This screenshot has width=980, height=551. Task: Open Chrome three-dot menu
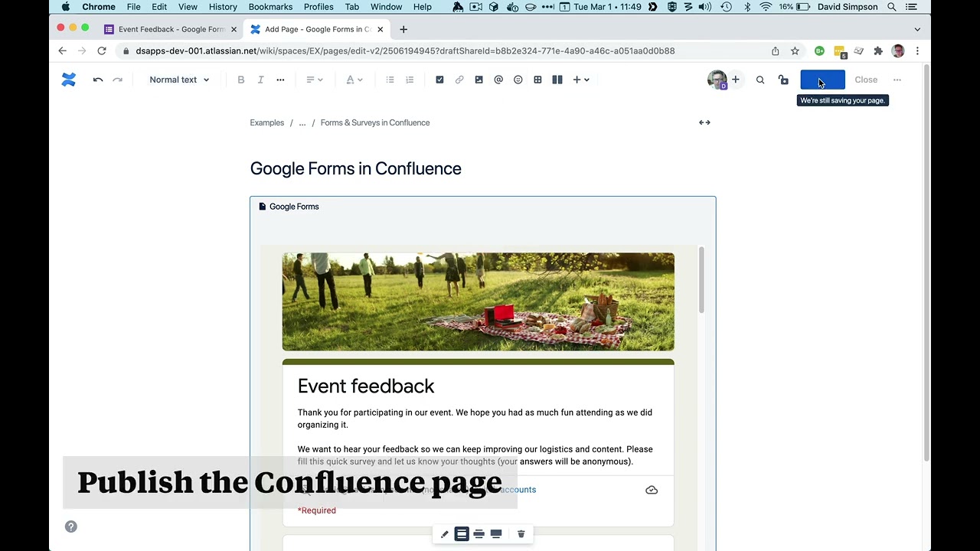pyautogui.click(x=917, y=51)
